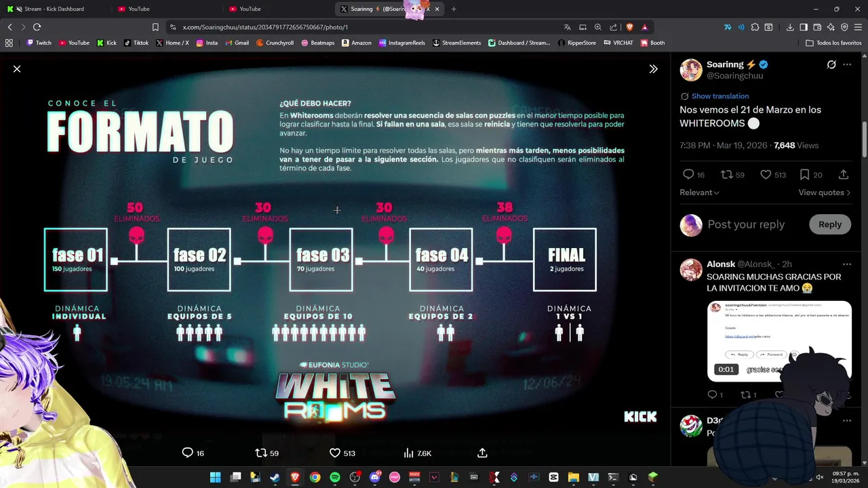Toggle the browser sidebar panel icon
Screen dimensions: 868x488
pos(804,27)
